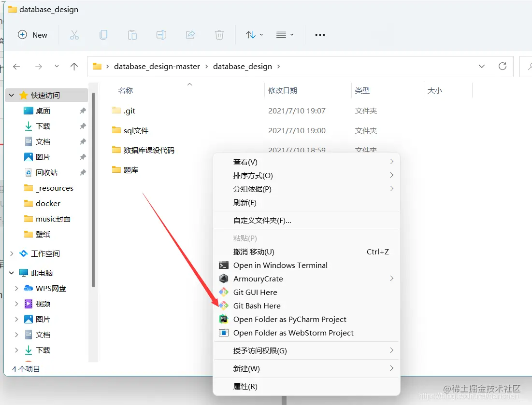The height and width of the screenshot is (405, 532).
Task: Choose 属性(R) in context menu
Action: tap(306, 386)
